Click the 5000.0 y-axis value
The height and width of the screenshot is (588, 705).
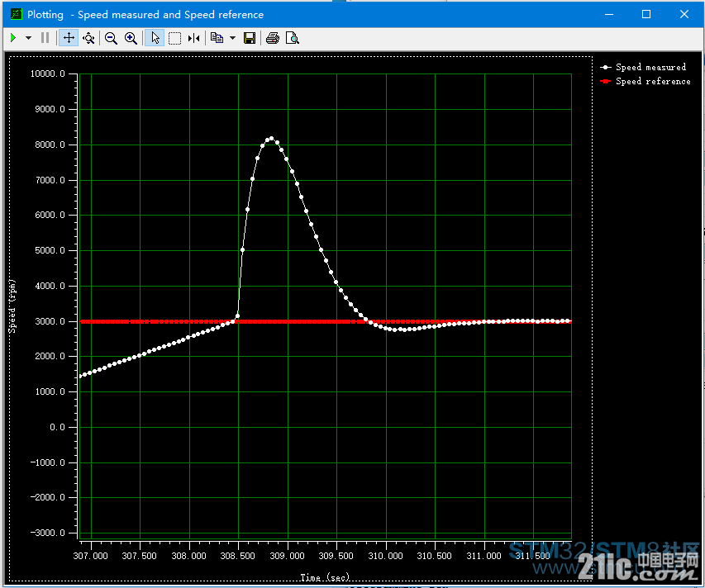(x=50, y=250)
